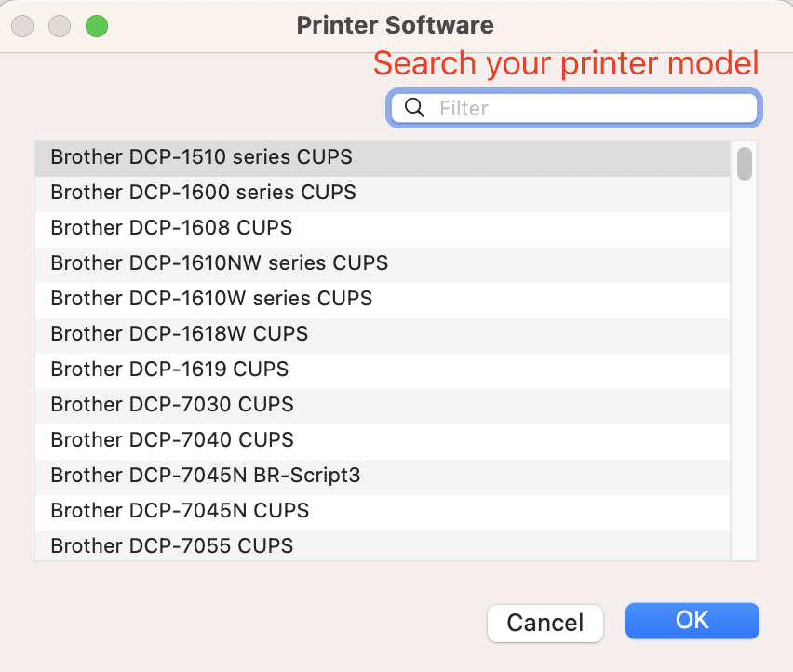Pick Brother DCP-7030 CUPS

[171, 405]
